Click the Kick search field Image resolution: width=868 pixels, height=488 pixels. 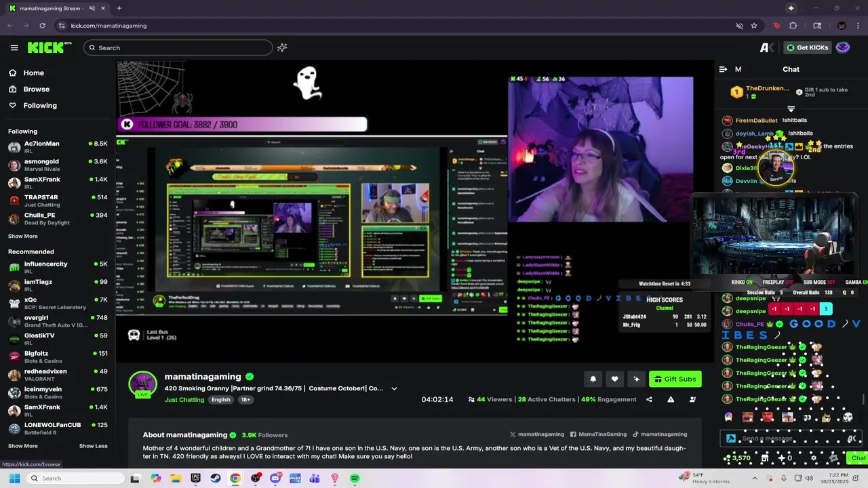pos(178,47)
